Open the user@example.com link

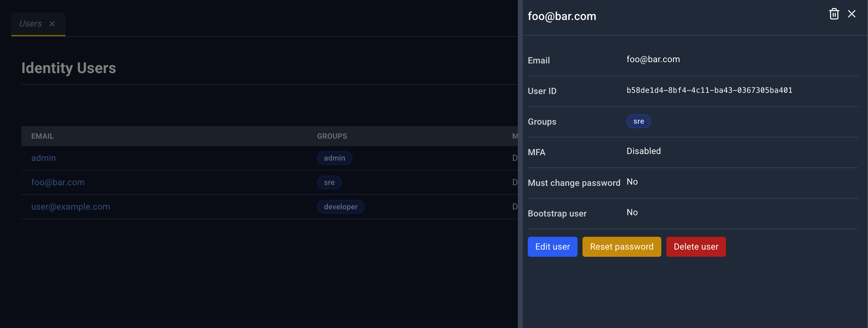[71, 206]
